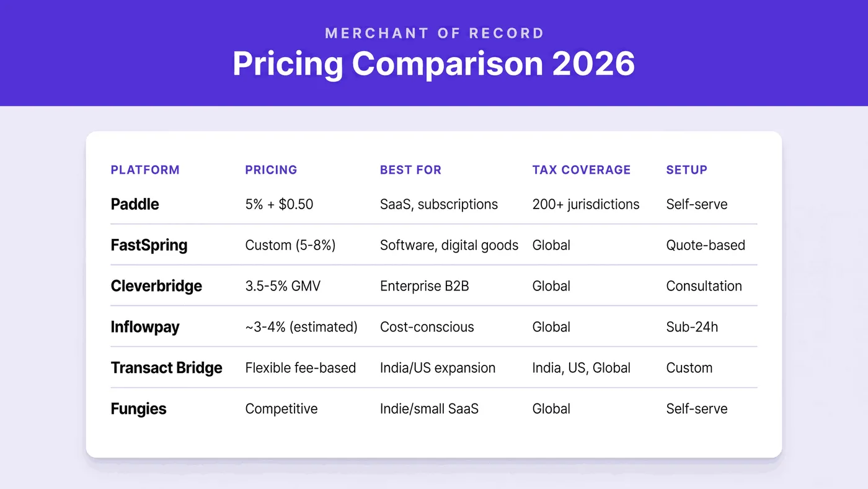
Task: Click the 200+ jurisdictions cell
Action: coord(586,204)
